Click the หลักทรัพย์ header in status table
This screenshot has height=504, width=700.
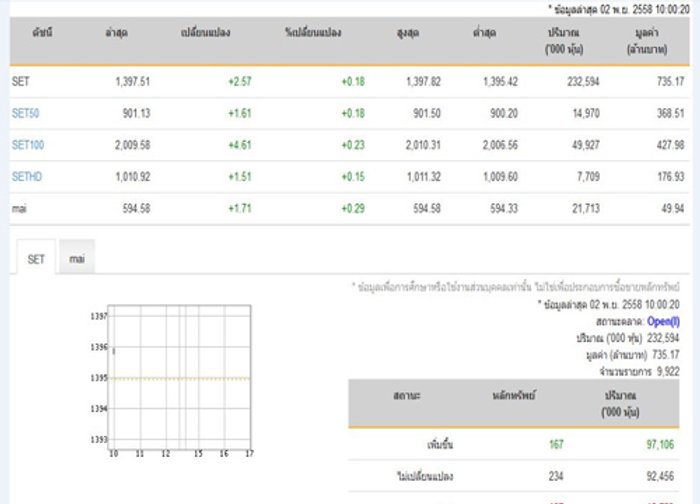point(514,396)
